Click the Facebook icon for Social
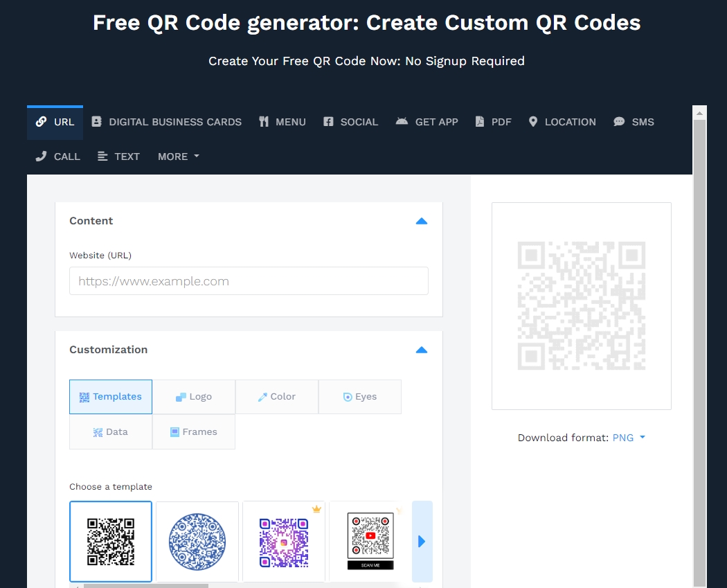Viewport: 727px width, 588px height. [x=328, y=121]
